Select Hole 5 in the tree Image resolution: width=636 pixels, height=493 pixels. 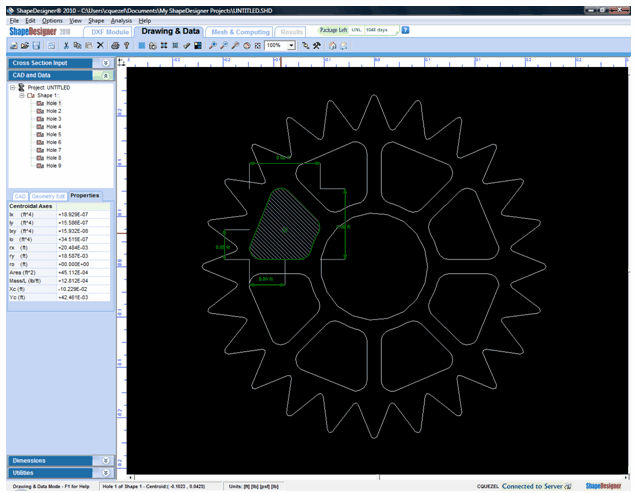[x=54, y=135]
